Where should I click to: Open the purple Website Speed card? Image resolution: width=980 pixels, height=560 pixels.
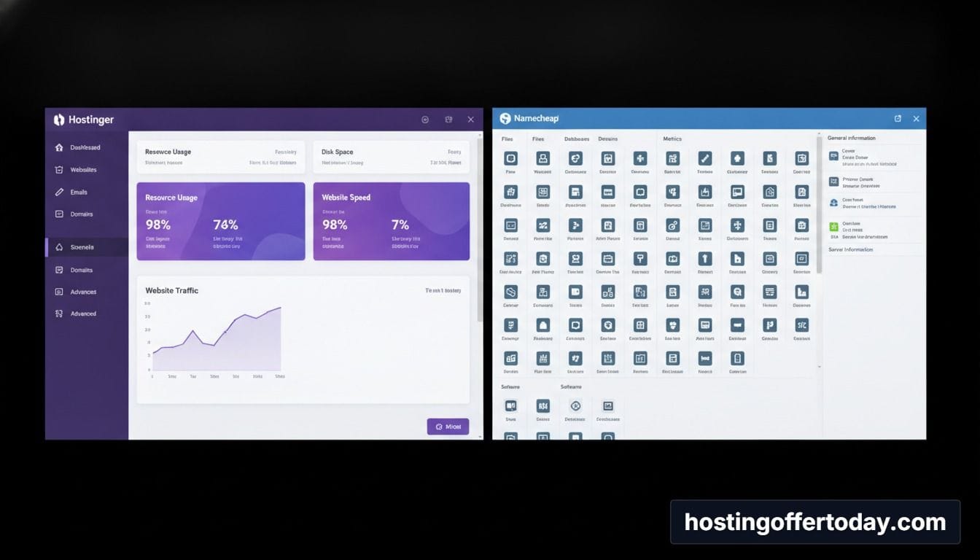(x=392, y=221)
